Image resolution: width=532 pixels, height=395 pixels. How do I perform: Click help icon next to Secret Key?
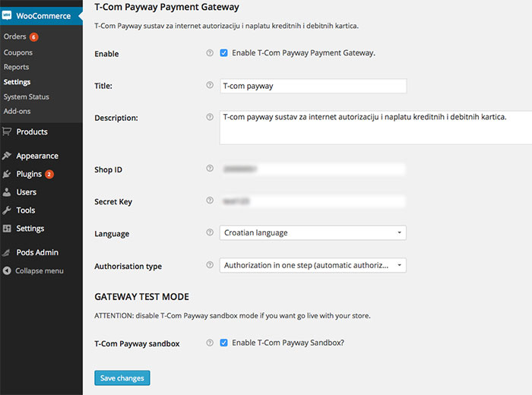pos(210,201)
